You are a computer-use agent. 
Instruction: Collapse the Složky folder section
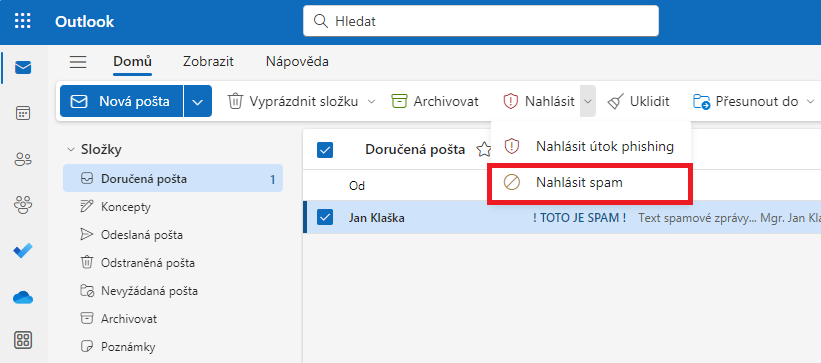click(x=71, y=150)
